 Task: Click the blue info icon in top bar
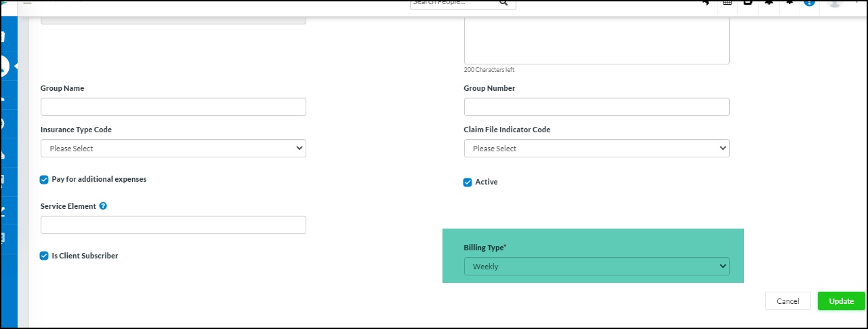pyautogui.click(x=809, y=3)
